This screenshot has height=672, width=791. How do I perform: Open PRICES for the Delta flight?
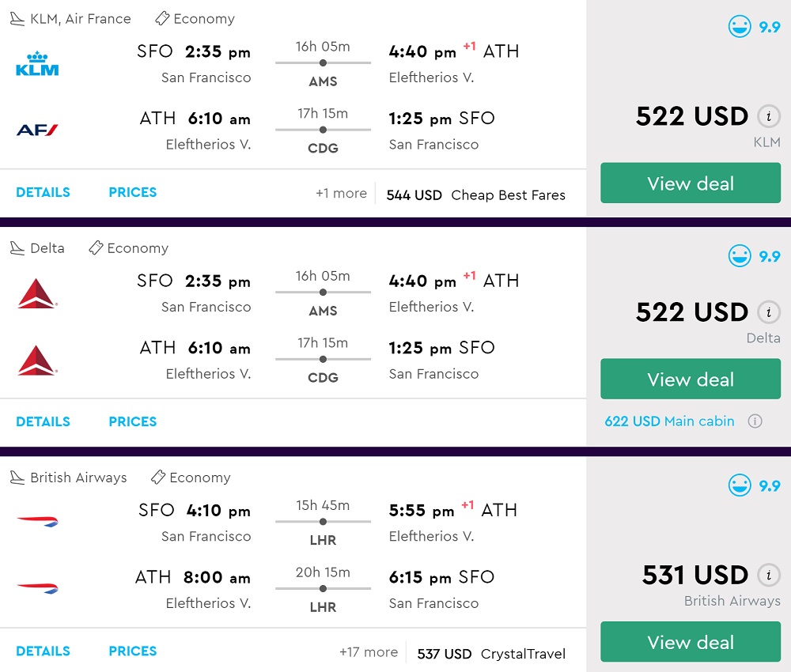(x=132, y=421)
